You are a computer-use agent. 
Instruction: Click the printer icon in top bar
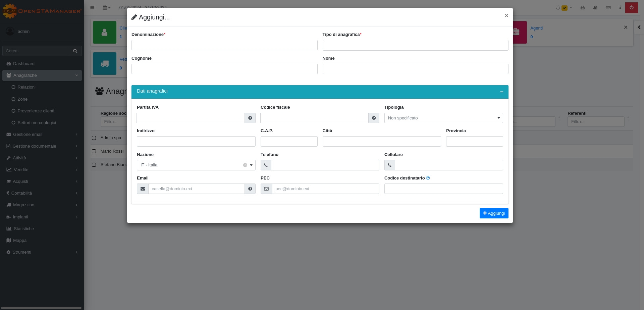tap(582, 8)
